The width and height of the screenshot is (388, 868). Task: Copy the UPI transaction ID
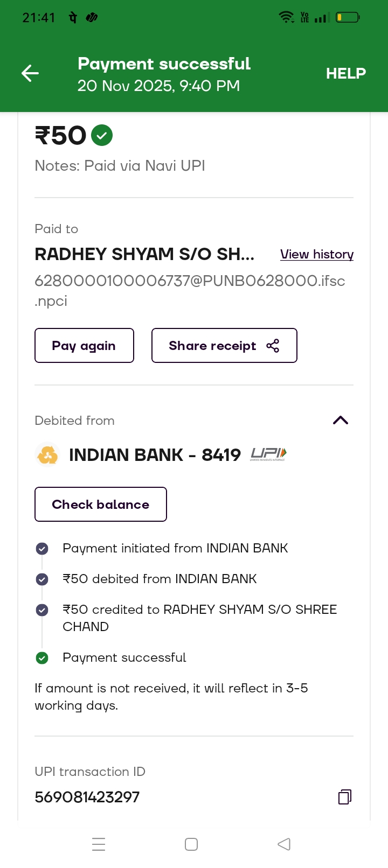[x=344, y=797]
